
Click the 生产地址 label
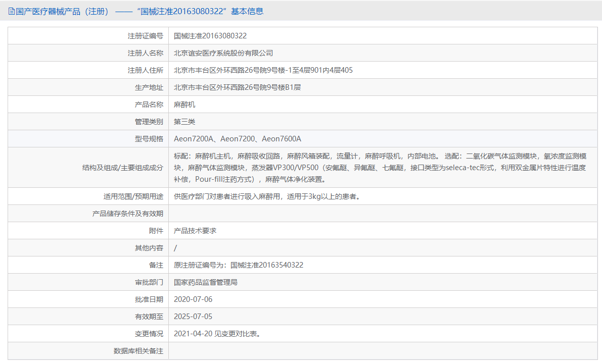pyautogui.click(x=149, y=87)
